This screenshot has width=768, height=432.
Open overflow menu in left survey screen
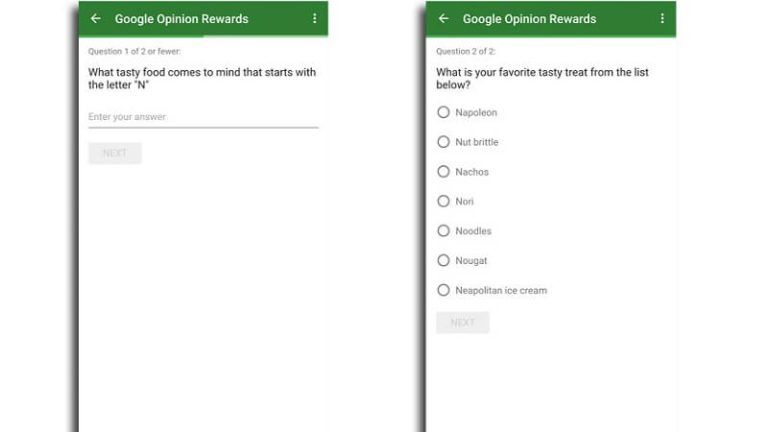314,19
